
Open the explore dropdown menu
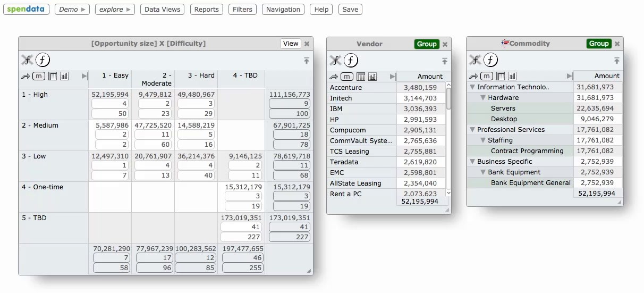click(x=115, y=9)
